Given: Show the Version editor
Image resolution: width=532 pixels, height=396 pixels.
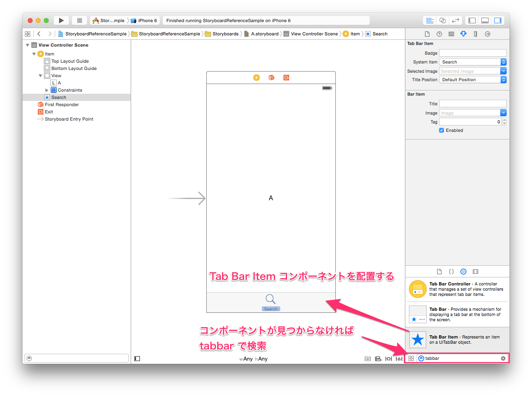Looking at the screenshot, I should (455, 21).
